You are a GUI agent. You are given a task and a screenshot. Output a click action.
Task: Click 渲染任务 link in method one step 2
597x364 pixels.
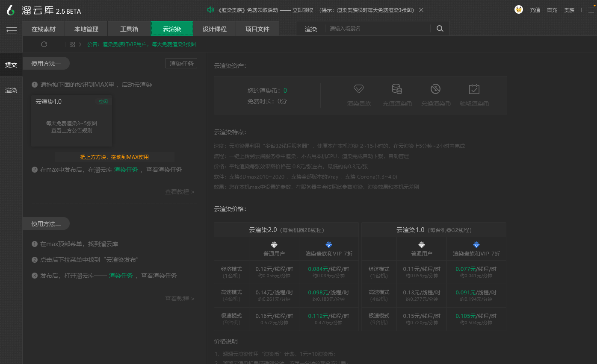click(126, 170)
